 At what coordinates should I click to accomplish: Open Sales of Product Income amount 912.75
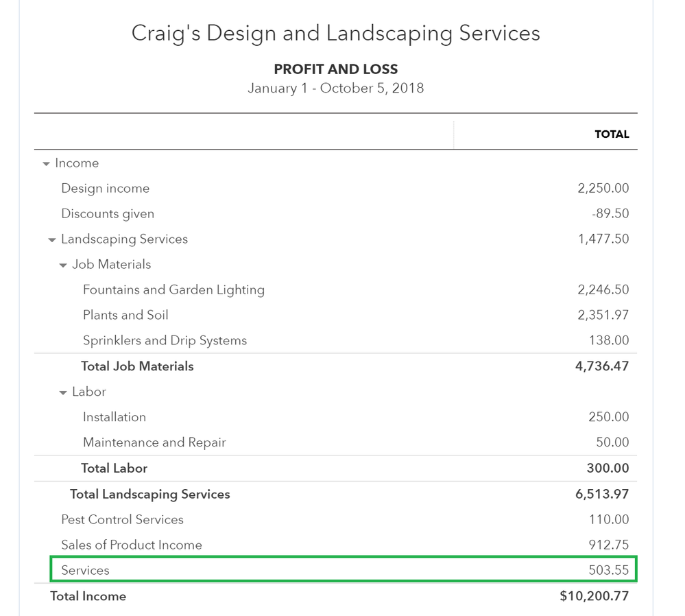[608, 545]
